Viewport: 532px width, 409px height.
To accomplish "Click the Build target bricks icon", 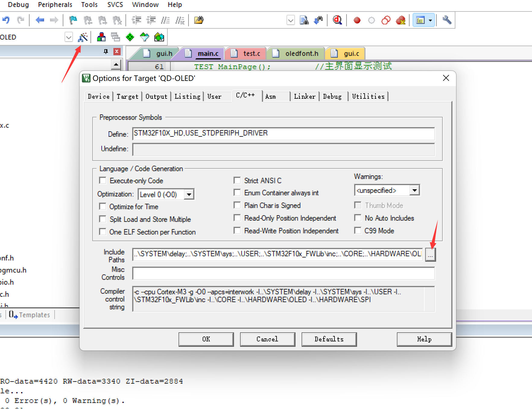I will 101,37.
